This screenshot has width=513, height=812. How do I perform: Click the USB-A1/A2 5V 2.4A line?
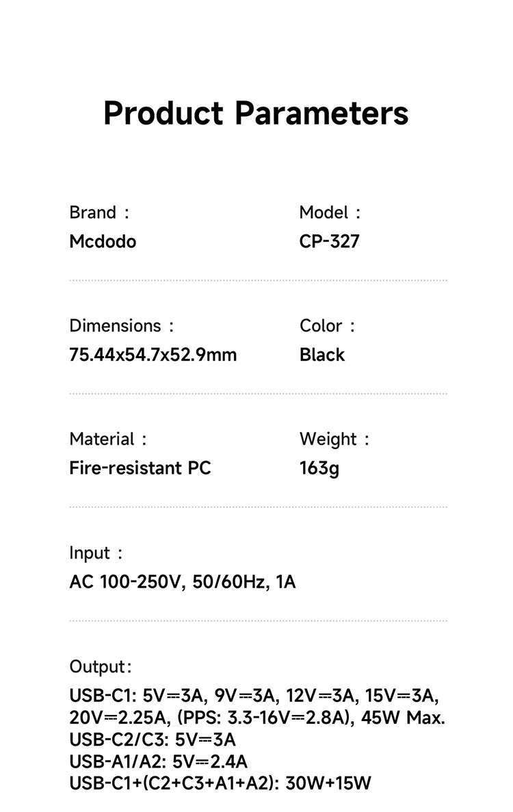[159, 761]
